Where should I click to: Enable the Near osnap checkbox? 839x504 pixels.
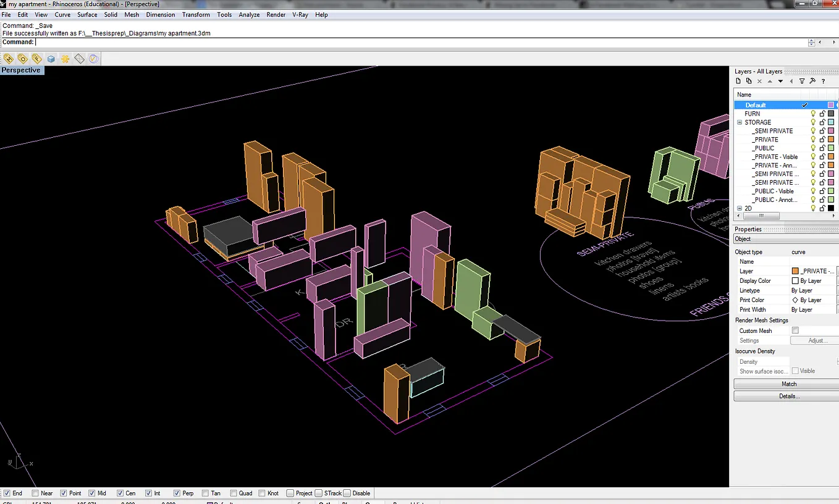(x=35, y=493)
